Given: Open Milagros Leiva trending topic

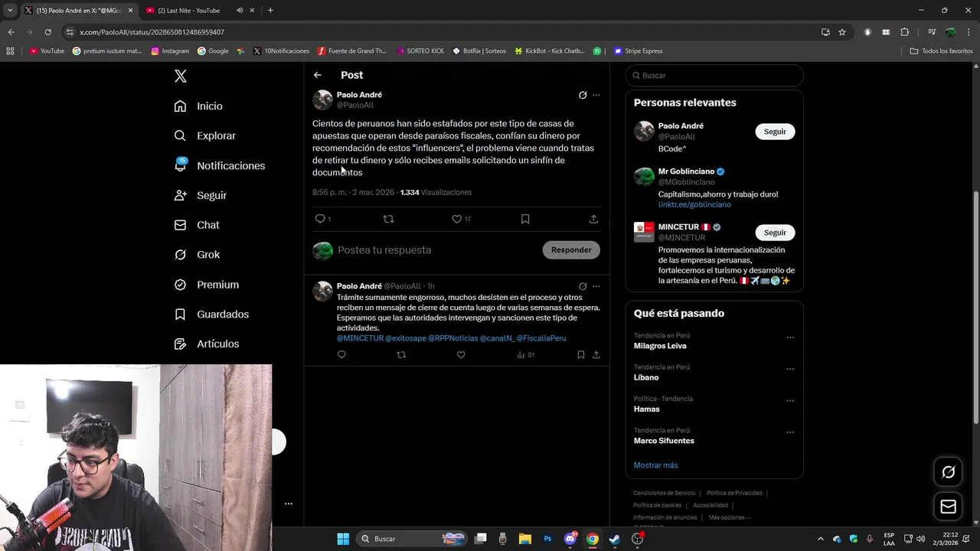Looking at the screenshot, I should pos(660,346).
